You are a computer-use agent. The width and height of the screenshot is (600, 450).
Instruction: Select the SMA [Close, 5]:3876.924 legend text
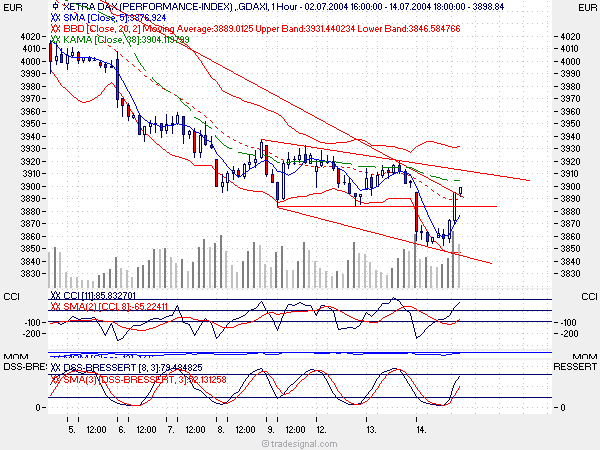(x=115, y=18)
